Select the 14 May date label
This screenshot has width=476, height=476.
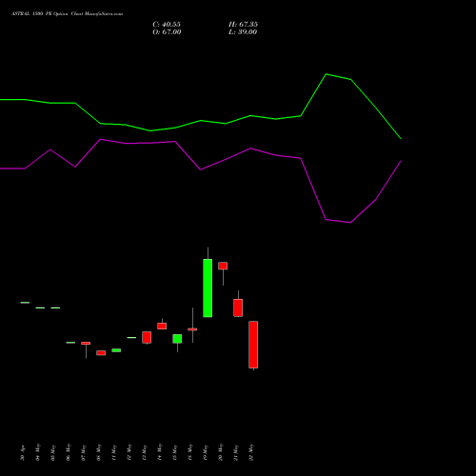point(159,452)
